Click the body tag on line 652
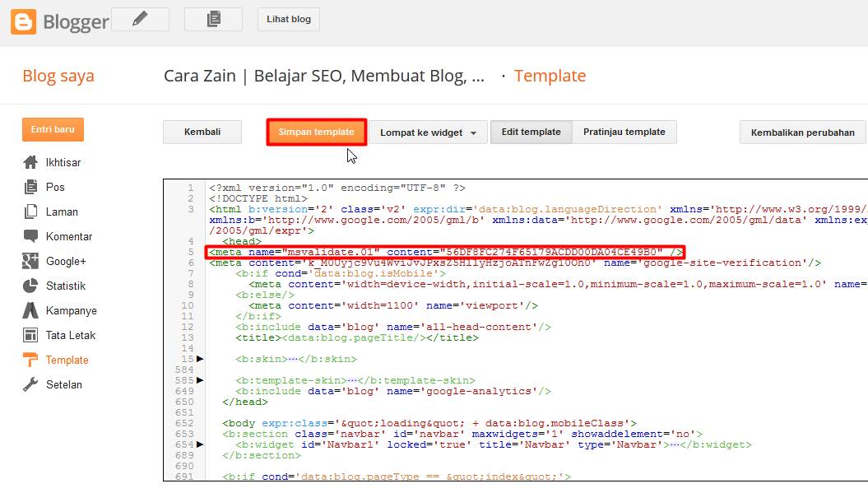Image resolution: width=868 pixels, height=493 pixels. coord(429,423)
